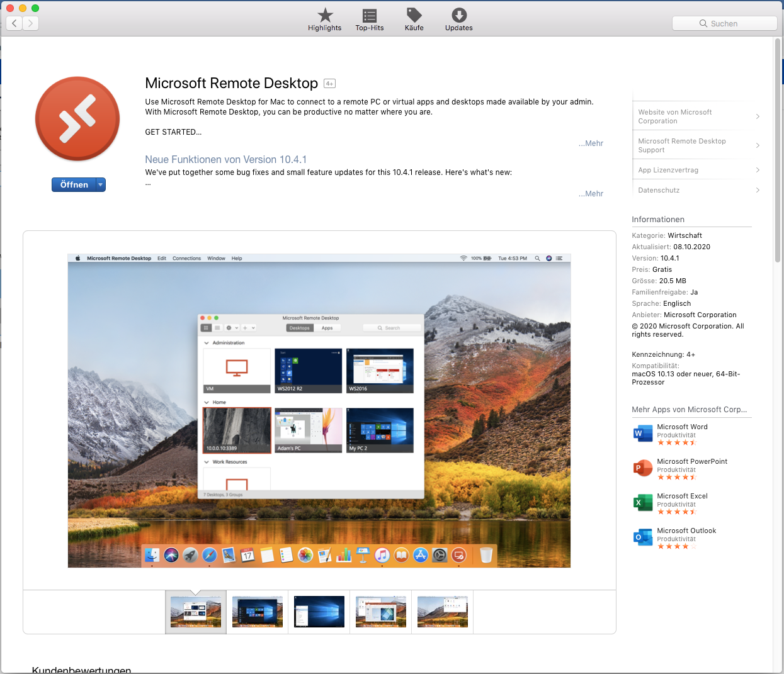Open the Highlights star tab
The image size is (784, 674).
coord(325,20)
